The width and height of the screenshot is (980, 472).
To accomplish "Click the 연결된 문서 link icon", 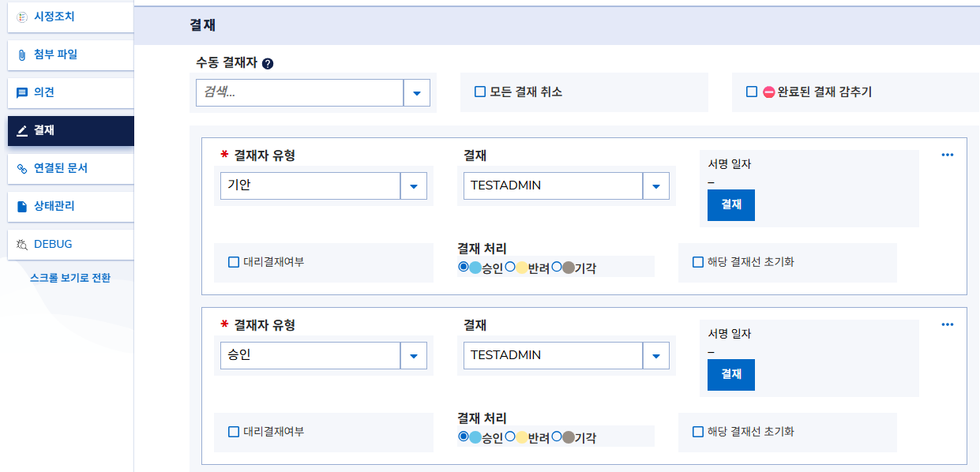I will [x=22, y=168].
